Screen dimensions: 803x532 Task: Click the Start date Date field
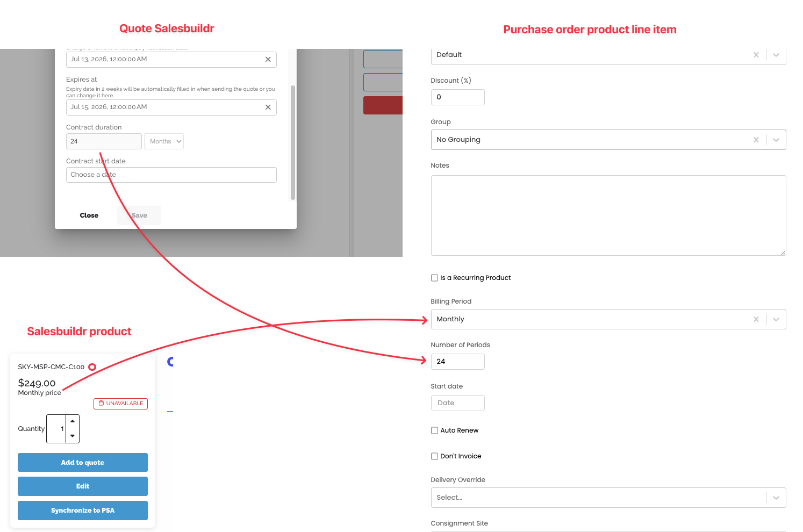[458, 403]
